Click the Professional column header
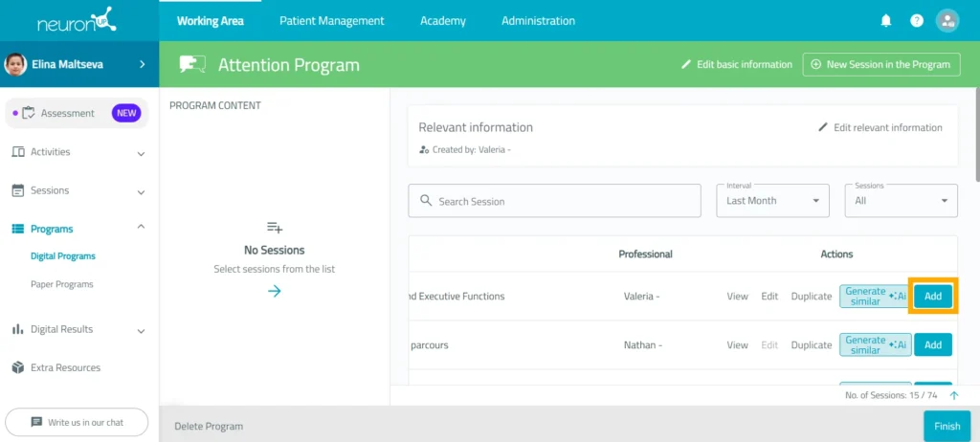Viewport: 980px width, 442px height. [x=646, y=254]
